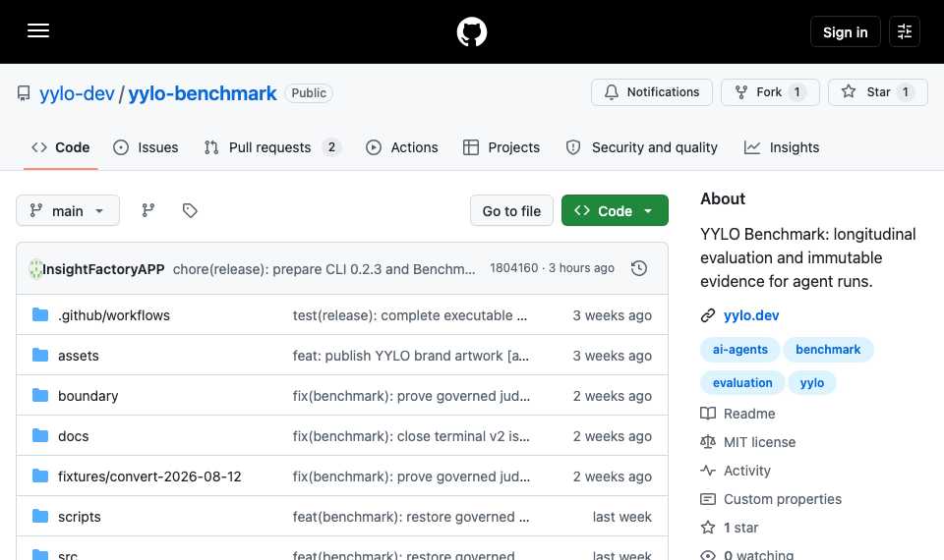The image size is (944, 560).
Task: Click the fixtures/convert-2026-08-12 folder icon
Action: (x=40, y=476)
